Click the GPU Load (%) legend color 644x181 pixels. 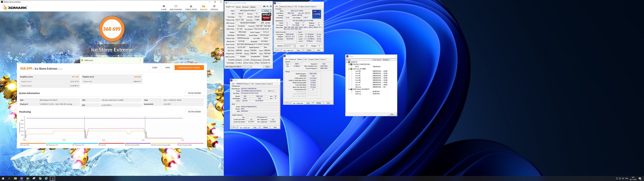pyautogui.click(x=111, y=143)
